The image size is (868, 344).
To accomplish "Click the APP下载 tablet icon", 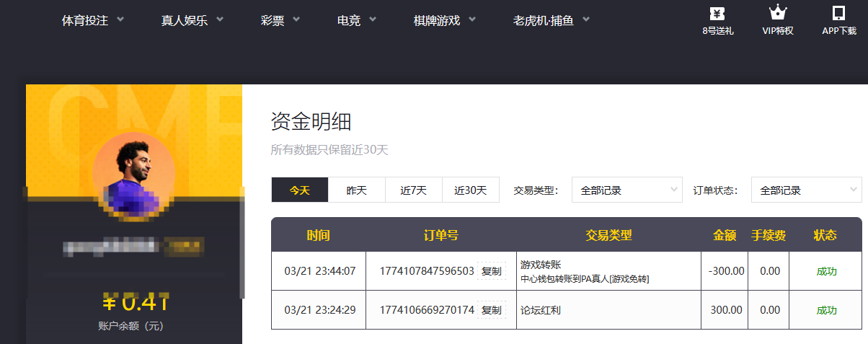I will (x=838, y=14).
